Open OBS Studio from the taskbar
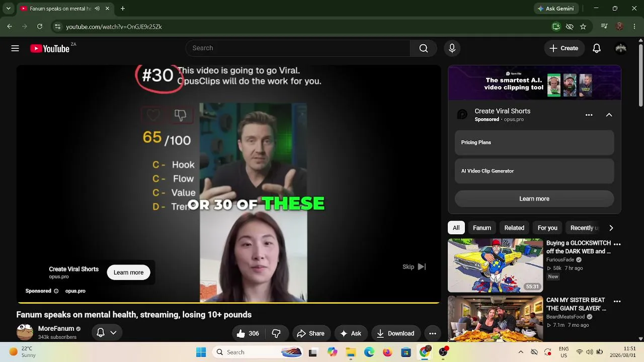 pyautogui.click(x=443, y=352)
